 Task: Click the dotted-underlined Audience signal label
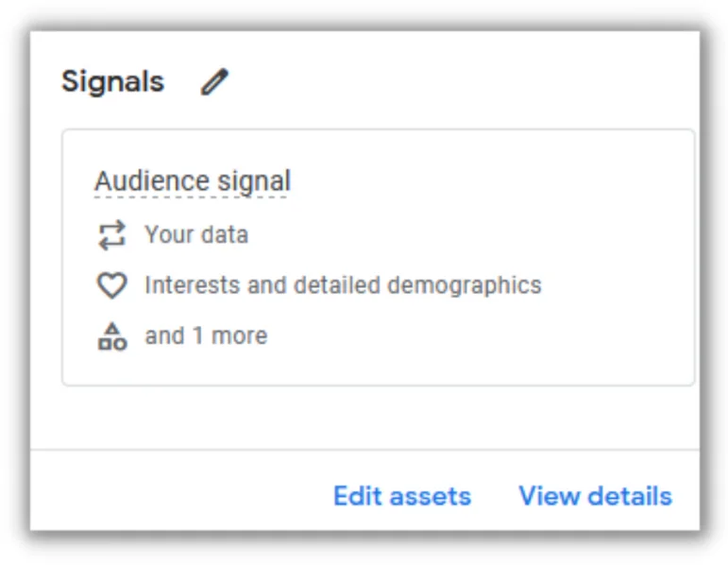click(193, 181)
